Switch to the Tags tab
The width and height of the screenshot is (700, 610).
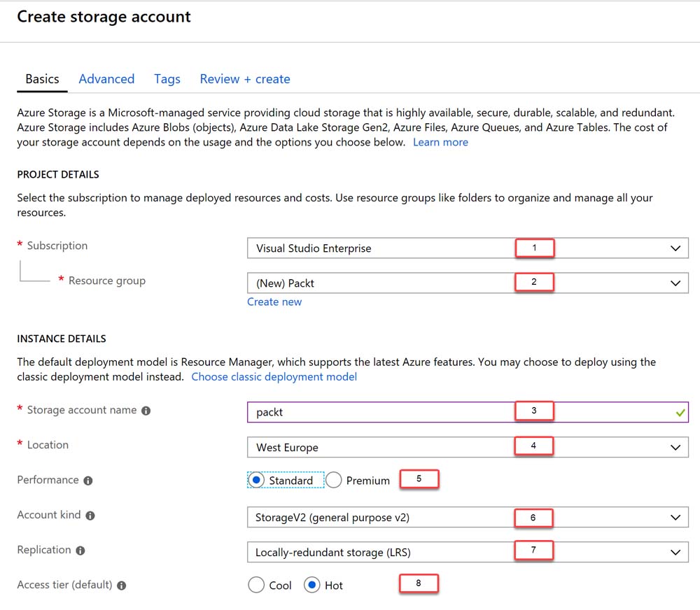coord(167,79)
